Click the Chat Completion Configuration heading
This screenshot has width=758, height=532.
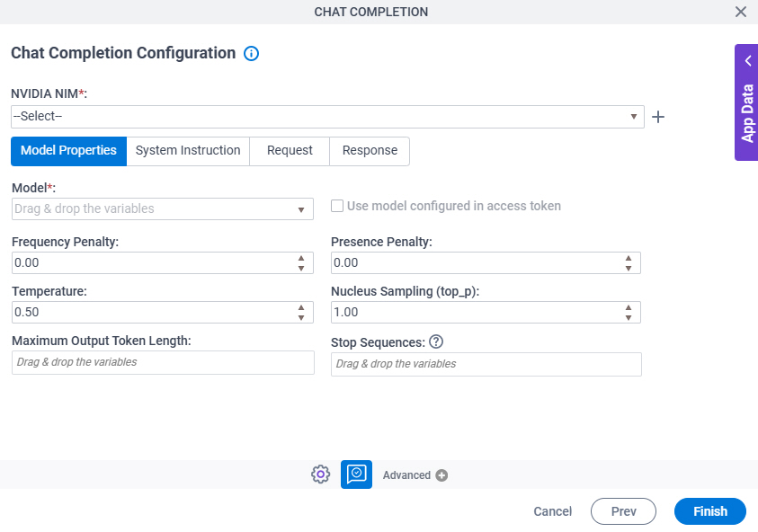pyautogui.click(x=123, y=53)
